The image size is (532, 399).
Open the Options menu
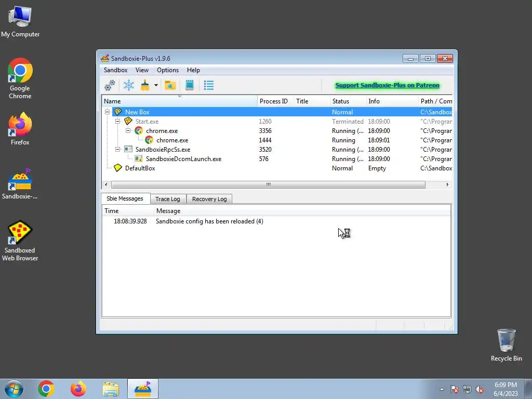point(168,70)
